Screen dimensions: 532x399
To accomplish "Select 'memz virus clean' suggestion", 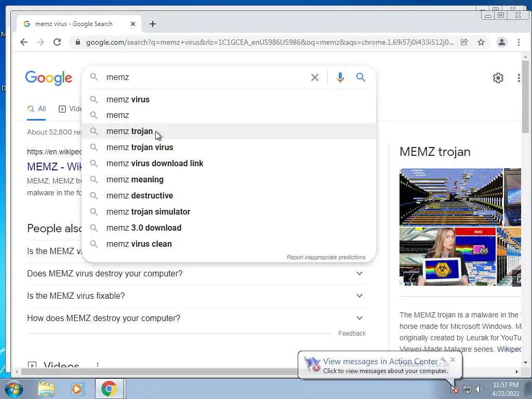I will tap(229, 244).
